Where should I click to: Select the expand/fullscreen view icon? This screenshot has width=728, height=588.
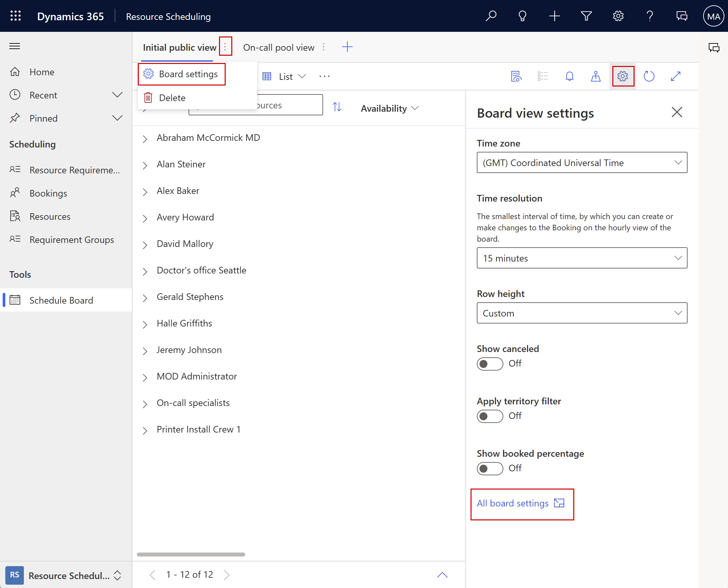click(676, 76)
